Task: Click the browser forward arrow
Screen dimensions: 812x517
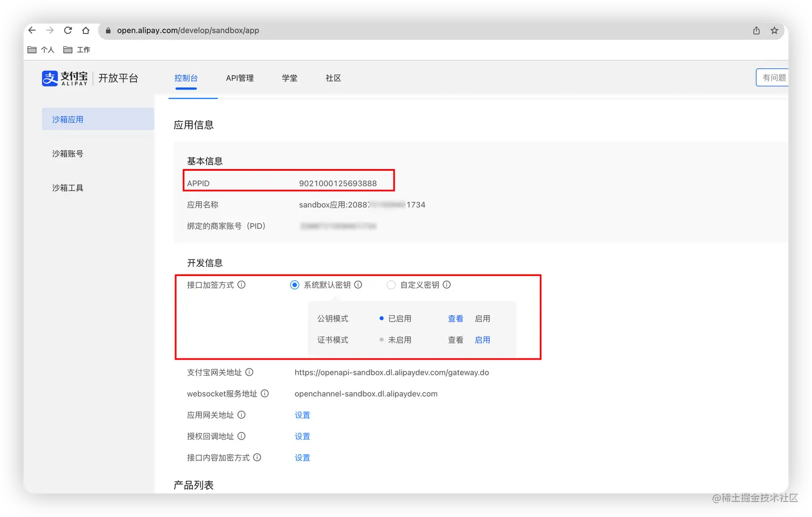Action: pos(50,30)
